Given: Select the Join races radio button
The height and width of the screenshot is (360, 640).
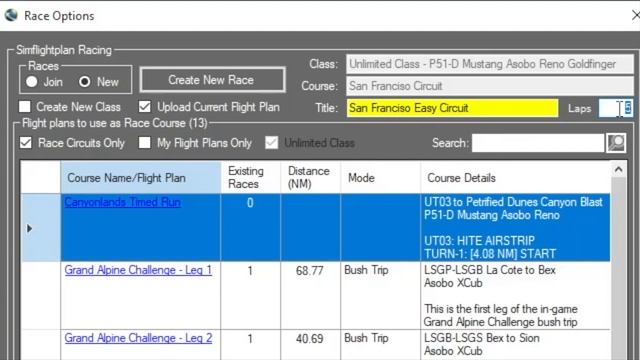Looking at the screenshot, I should 31,82.
